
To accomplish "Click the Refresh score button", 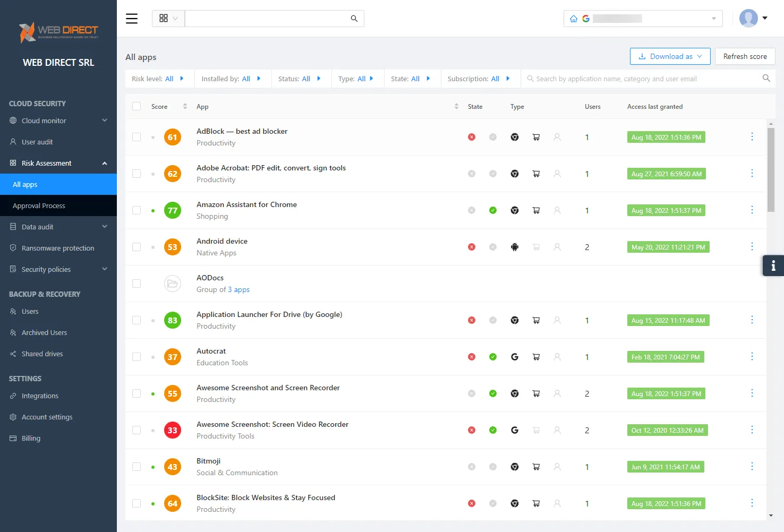I will click(x=745, y=57).
